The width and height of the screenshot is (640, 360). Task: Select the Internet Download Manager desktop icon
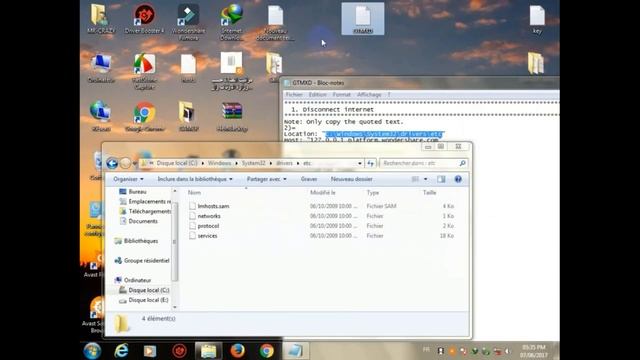coord(231,22)
